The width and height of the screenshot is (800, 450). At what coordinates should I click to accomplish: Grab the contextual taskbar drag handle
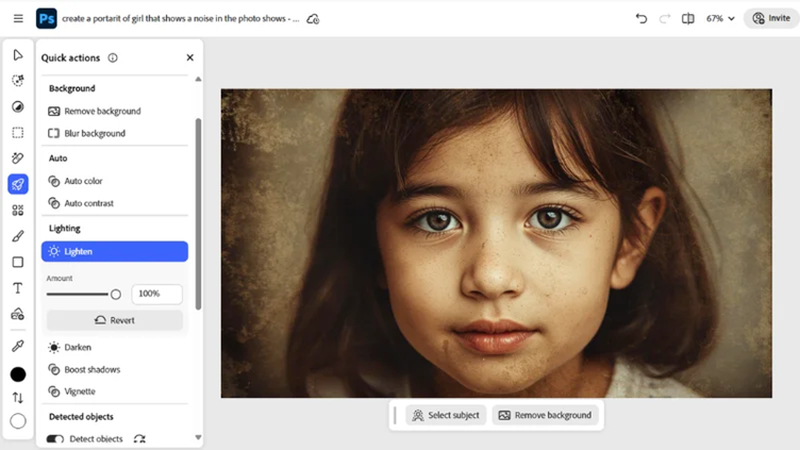pos(395,415)
